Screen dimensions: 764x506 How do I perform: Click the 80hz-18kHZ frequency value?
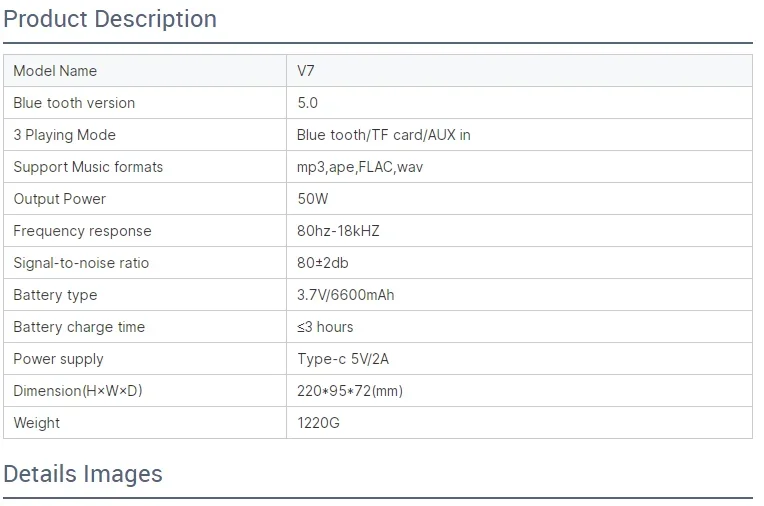(338, 231)
